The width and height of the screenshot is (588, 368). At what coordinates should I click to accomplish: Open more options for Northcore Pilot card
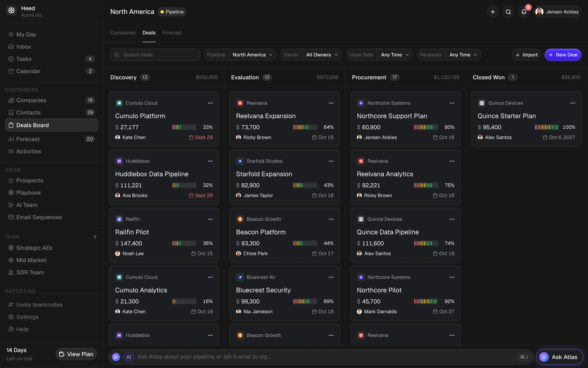point(452,277)
